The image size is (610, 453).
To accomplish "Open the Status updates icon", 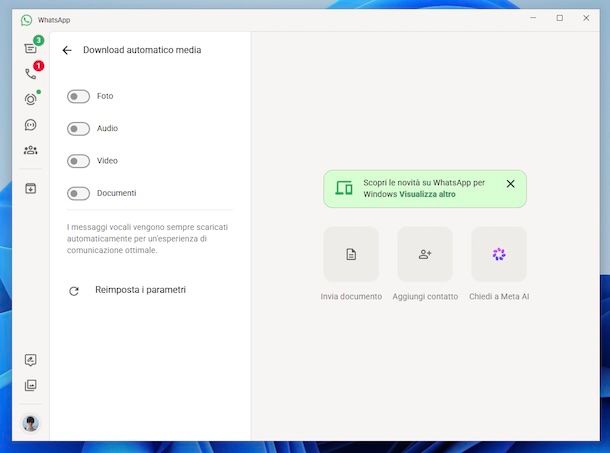I will point(31,99).
